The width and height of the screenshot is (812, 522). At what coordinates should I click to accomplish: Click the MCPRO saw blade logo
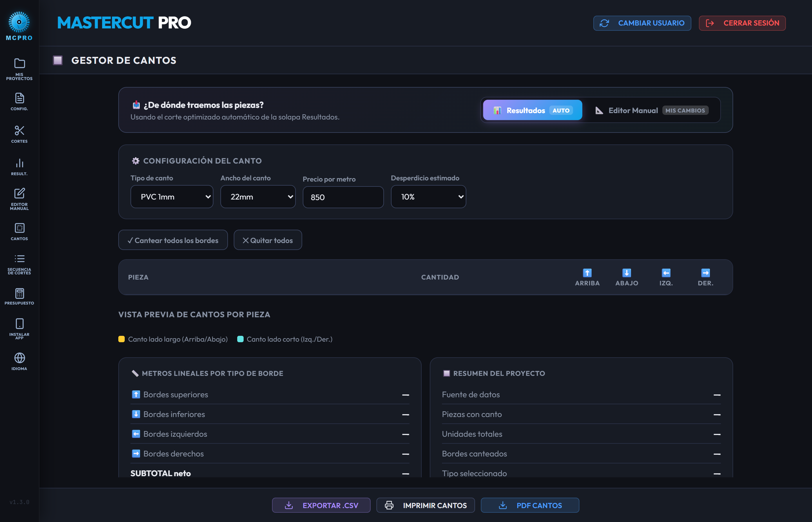pos(19,22)
